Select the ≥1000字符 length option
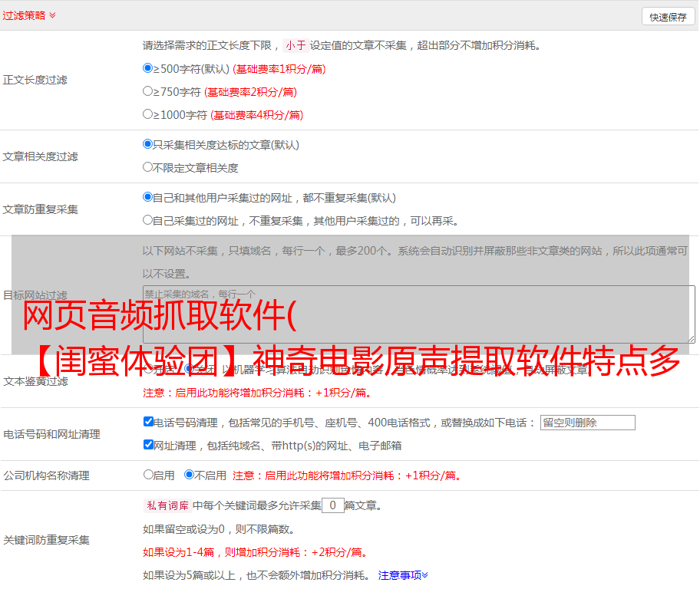The width and height of the screenshot is (700, 589). click(147, 114)
